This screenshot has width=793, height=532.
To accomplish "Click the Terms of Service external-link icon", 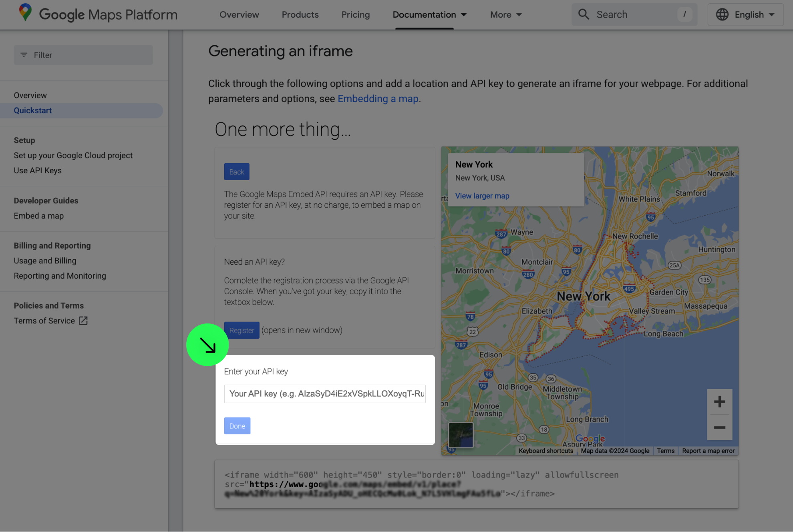I will [x=83, y=321].
